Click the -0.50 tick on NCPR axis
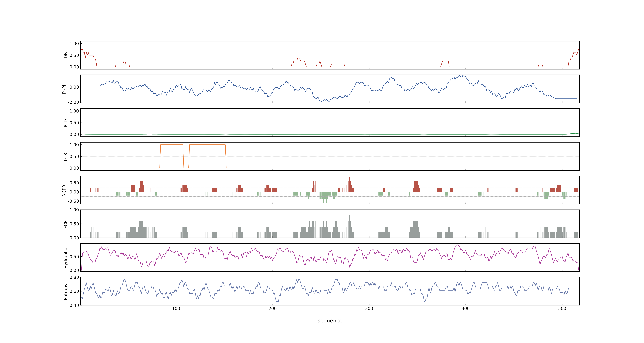Image resolution: width=644 pixels, height=343 pixels. [73, 201]
